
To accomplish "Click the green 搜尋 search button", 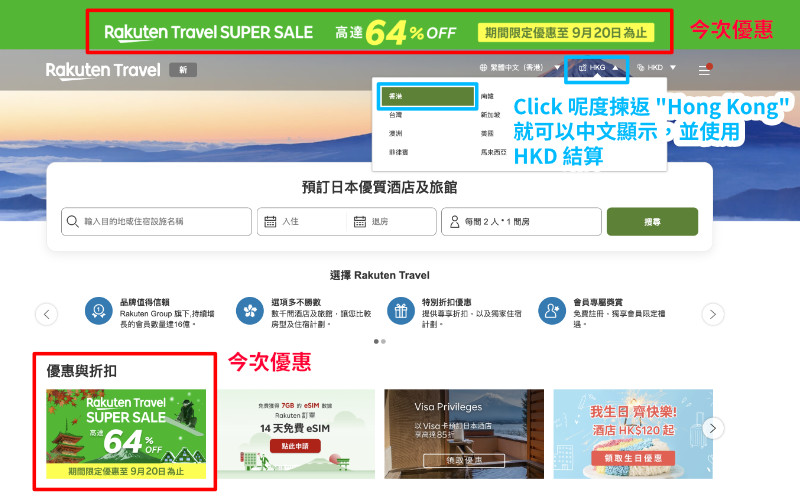I will point(653,221).
